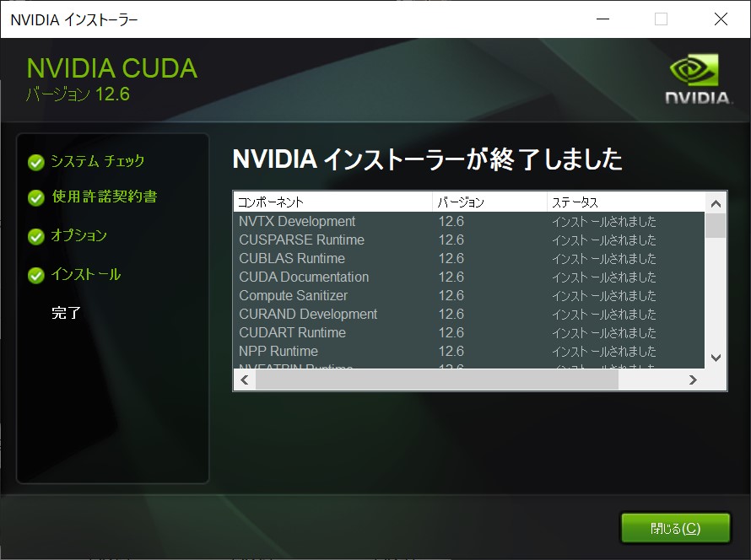751x560 pixels.
Task: Select the 使用許諾契約書 step label
Action: (105, 197)
